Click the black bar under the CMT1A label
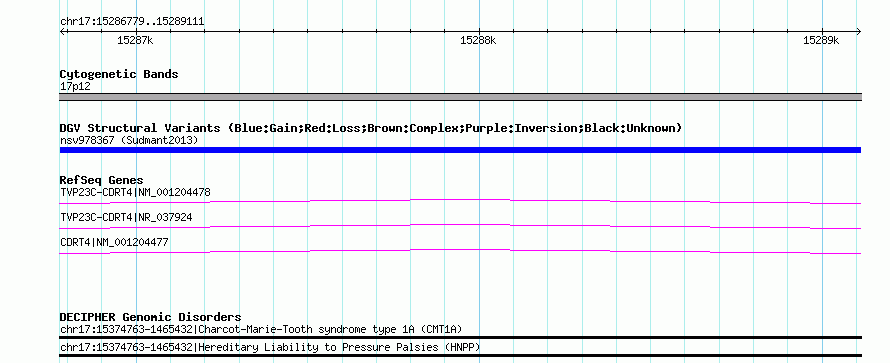This screenshot has width=890, height=363. tap(460, 337)
